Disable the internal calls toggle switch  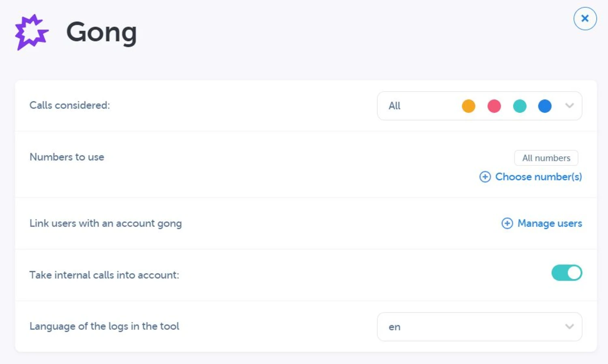[x=567, y=273]
